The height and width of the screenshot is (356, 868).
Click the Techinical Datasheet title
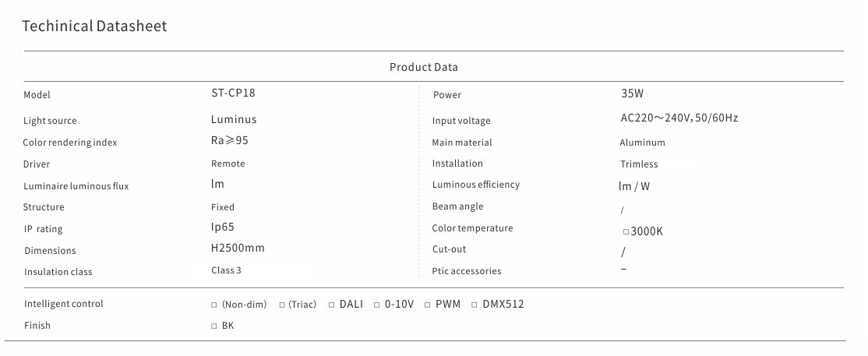tap(94, 26)
